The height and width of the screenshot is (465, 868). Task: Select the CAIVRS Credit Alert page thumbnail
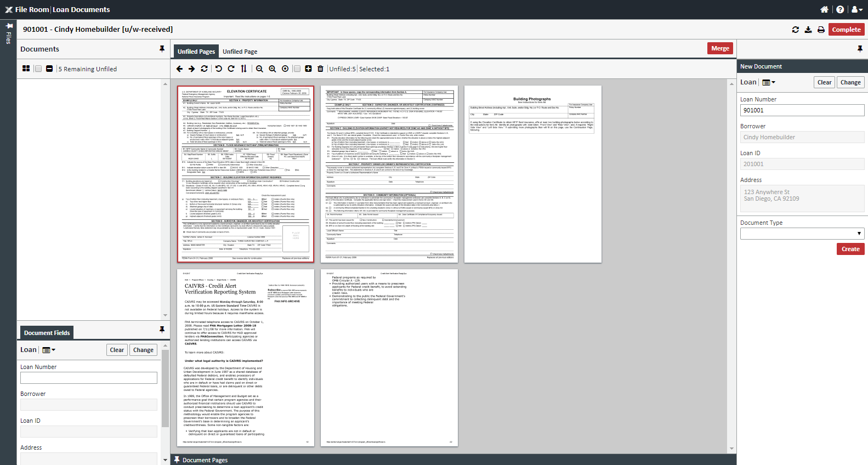[x=246, y=358]
